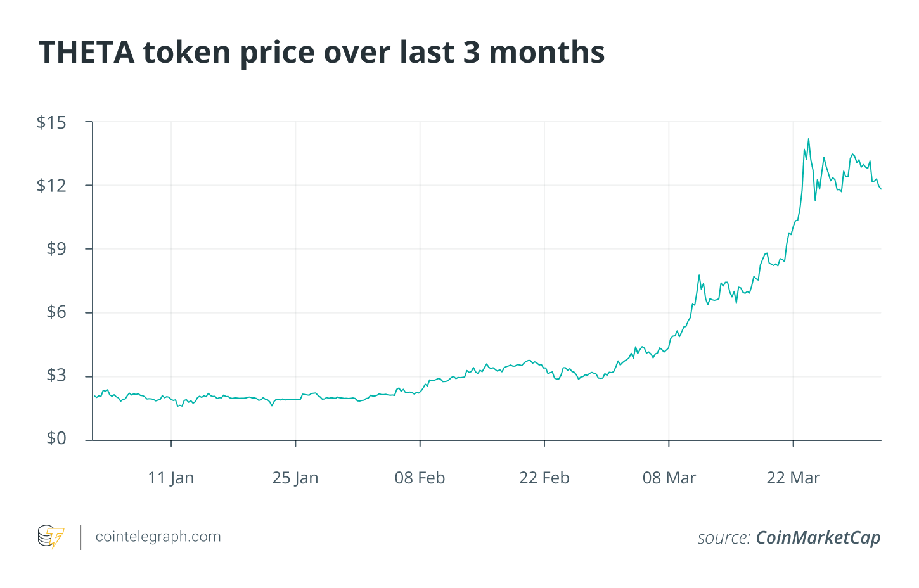Click the 08 Feb date label

(x=420, y=478)
